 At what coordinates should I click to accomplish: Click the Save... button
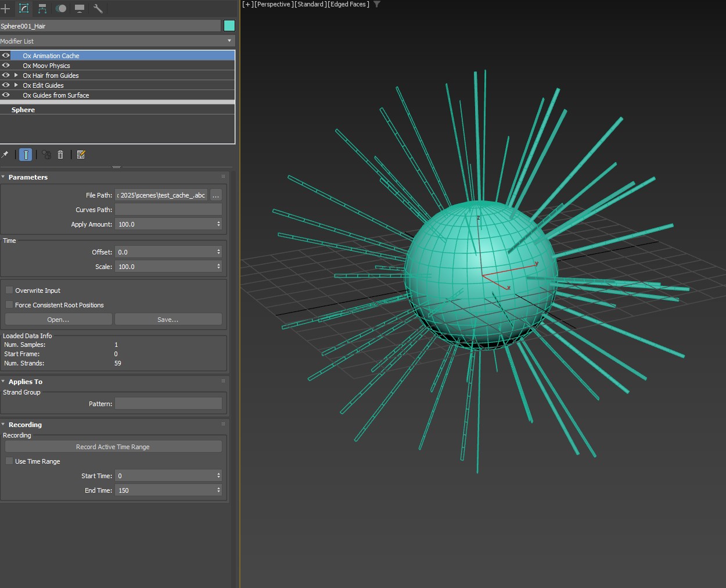[168, 320]
